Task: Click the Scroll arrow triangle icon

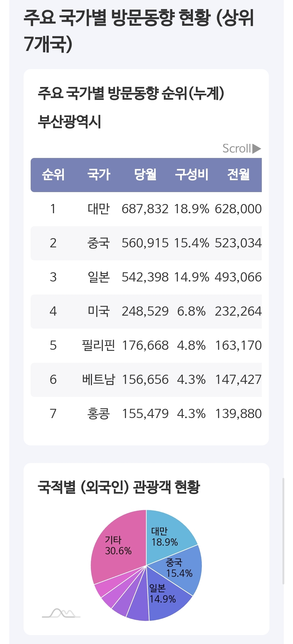Action: [x=256, y=149]
